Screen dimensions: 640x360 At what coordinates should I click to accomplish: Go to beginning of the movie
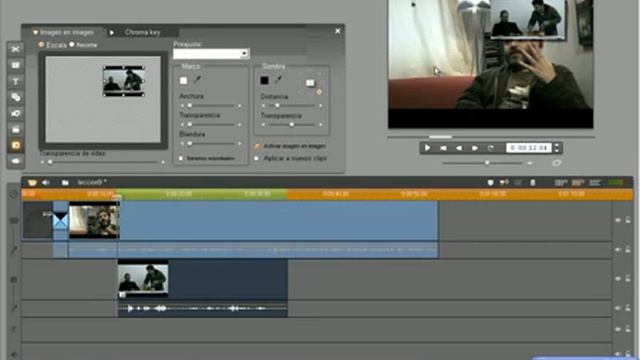(443, 148)
